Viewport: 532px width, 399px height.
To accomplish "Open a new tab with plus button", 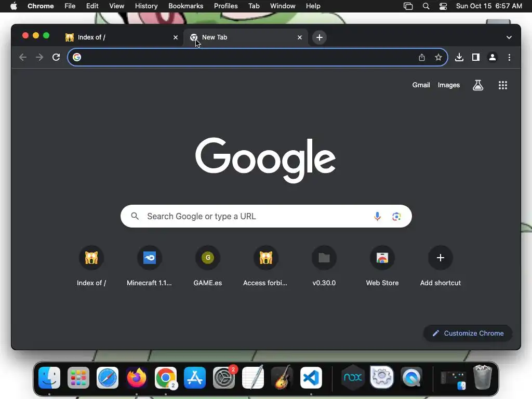I will [x=320, y=37].
